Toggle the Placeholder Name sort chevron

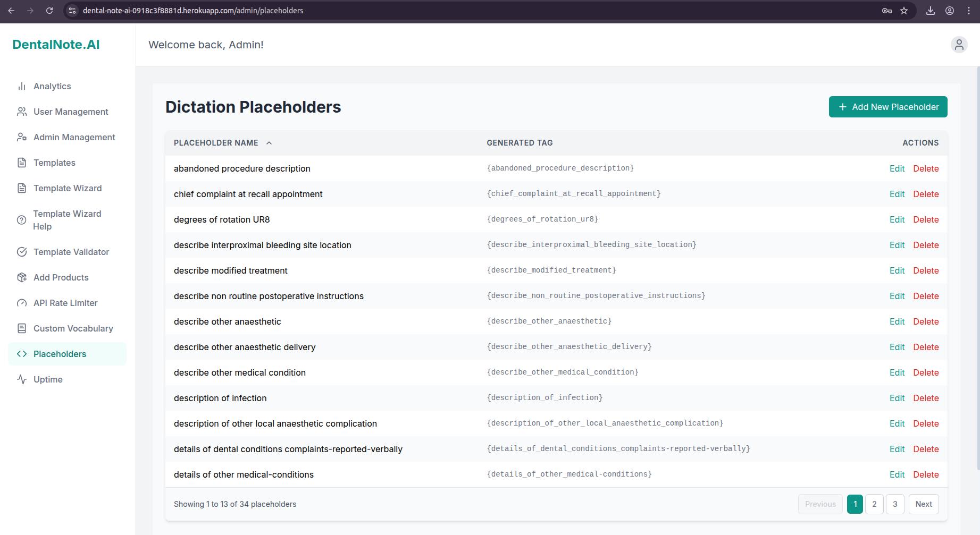tap(269, 143)
